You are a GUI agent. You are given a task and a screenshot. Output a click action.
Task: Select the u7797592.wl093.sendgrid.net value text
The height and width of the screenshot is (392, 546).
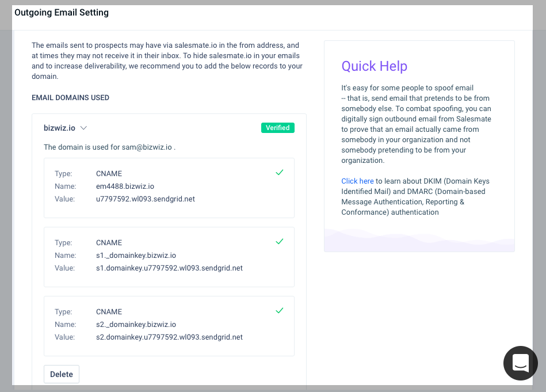(x=145, y=199)
